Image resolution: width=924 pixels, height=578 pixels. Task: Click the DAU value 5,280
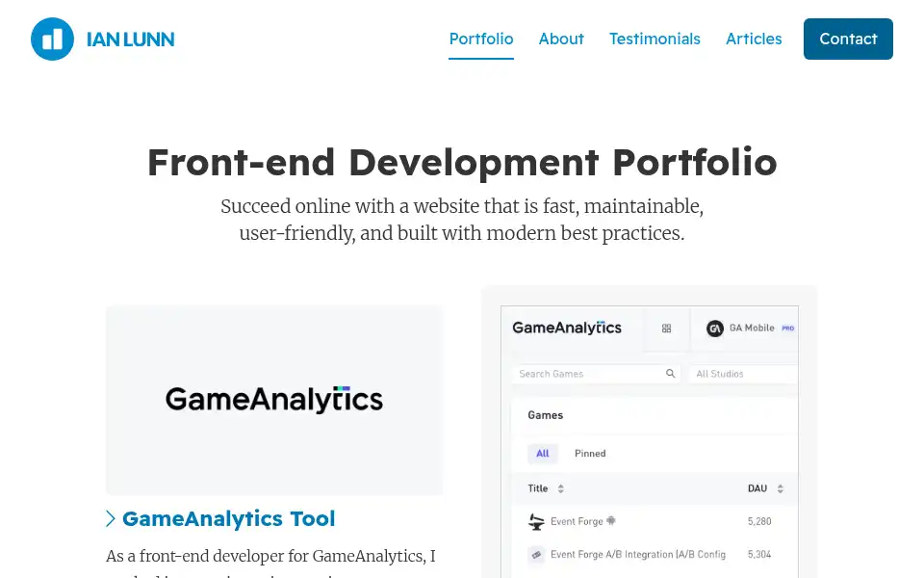point(759,521)
